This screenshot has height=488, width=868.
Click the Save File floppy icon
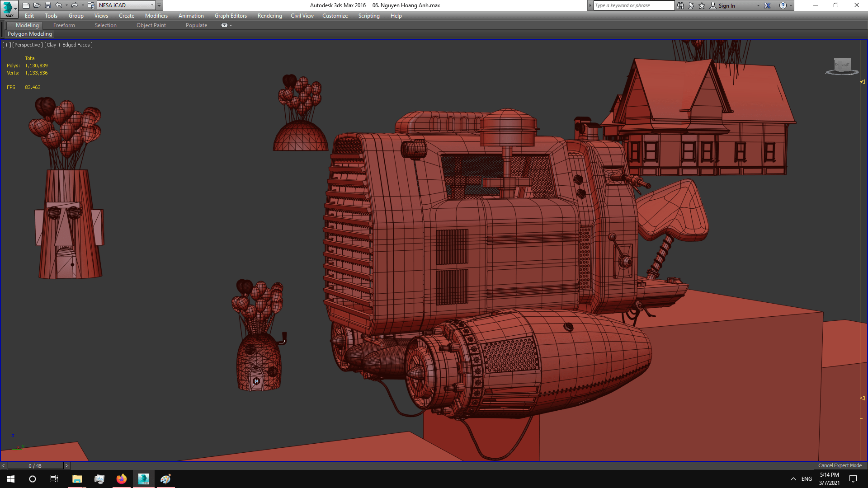point(47,5)
